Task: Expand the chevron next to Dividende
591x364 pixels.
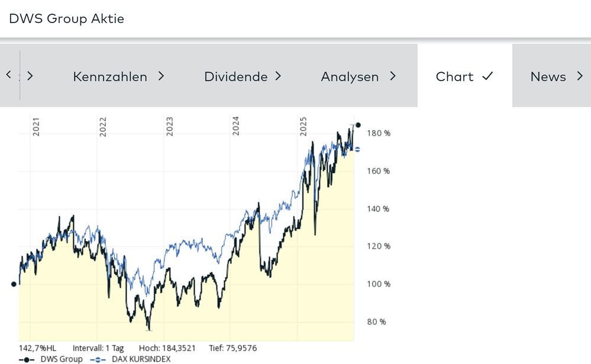Action: pyautogui.click(x=278, y=76)
